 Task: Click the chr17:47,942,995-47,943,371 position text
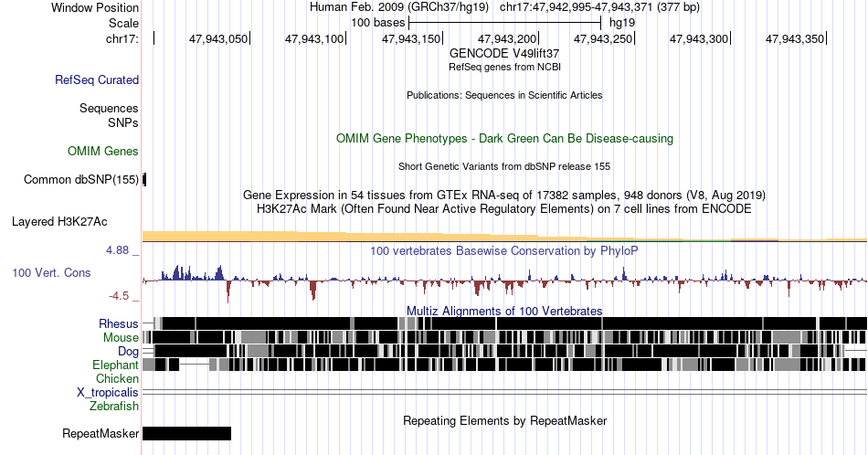click(x=599, y=7)
